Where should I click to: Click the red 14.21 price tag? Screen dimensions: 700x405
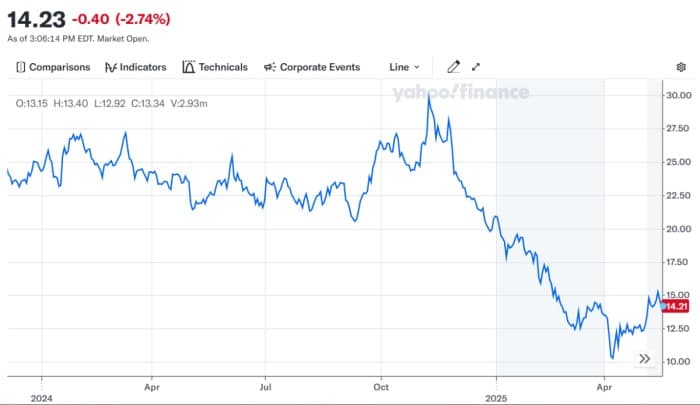pos(676,306)
